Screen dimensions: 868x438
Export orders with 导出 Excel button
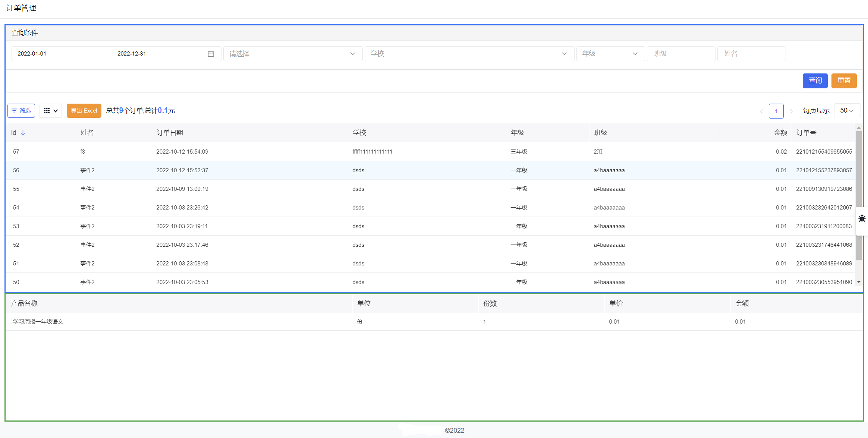coord(84,111)
